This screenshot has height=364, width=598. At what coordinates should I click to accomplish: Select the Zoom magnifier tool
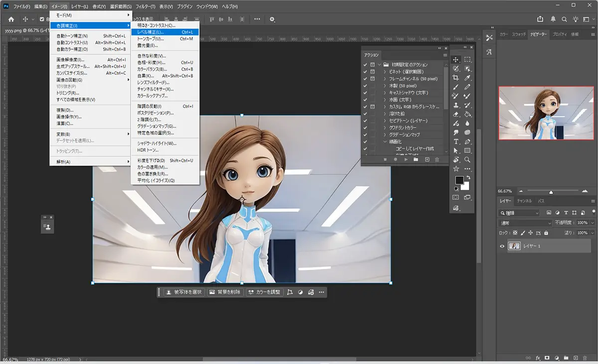(467, 160)
